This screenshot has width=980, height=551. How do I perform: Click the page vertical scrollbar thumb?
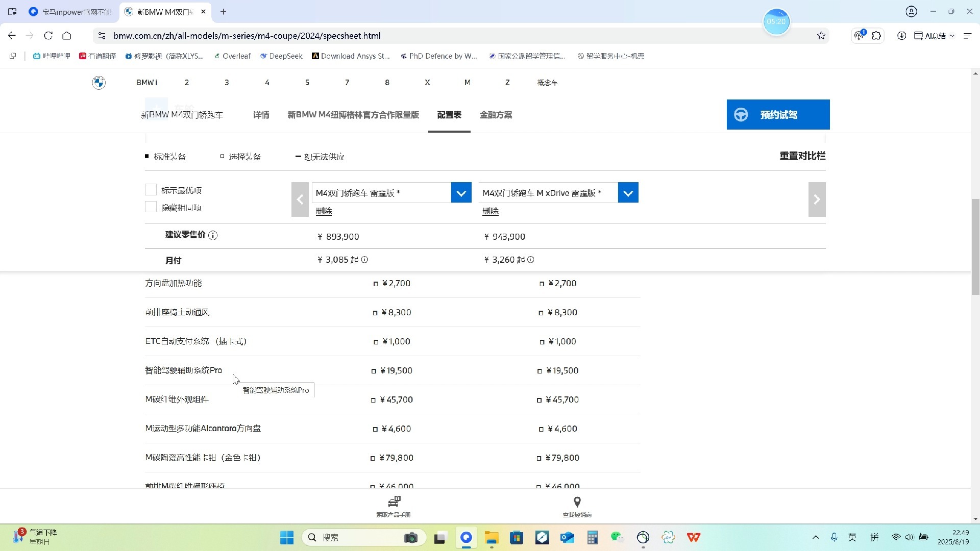tap(975, 247)
